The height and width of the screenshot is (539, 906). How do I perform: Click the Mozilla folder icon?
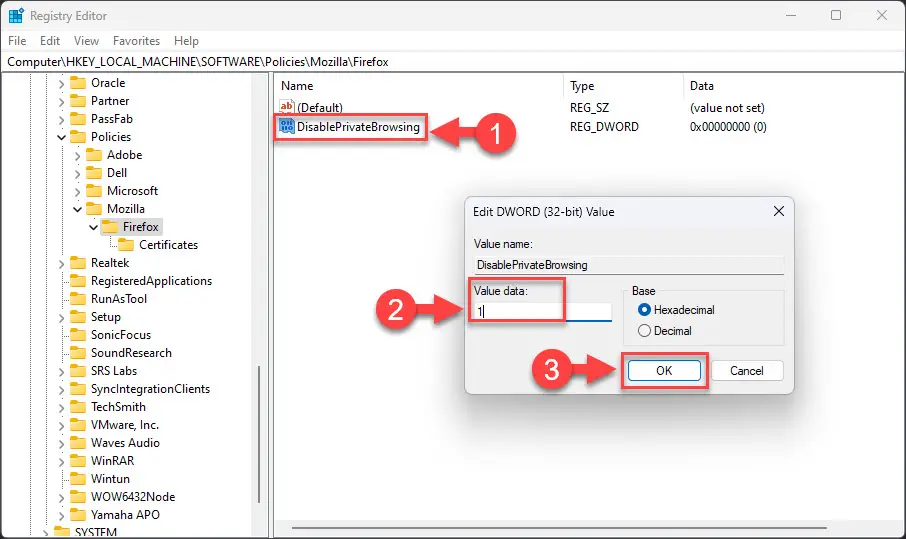pyautogui.click(x=94, y=209)
